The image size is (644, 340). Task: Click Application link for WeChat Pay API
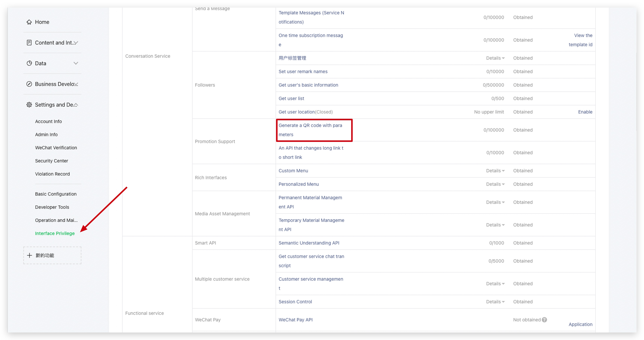click(580, 324)
